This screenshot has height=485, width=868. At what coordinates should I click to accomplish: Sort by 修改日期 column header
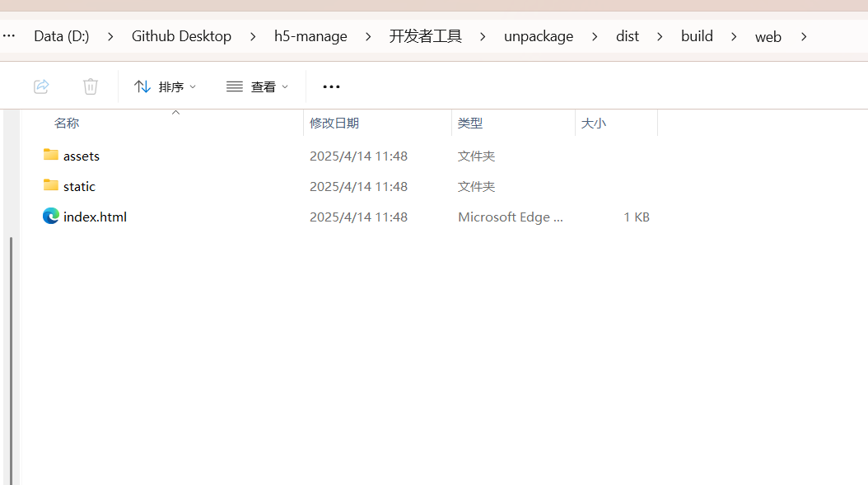334,123
